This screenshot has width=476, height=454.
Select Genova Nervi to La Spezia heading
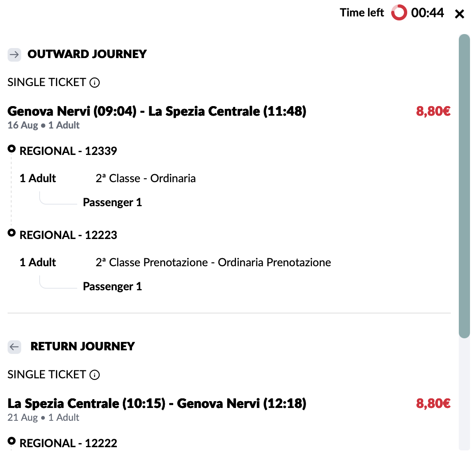point(157,111)
